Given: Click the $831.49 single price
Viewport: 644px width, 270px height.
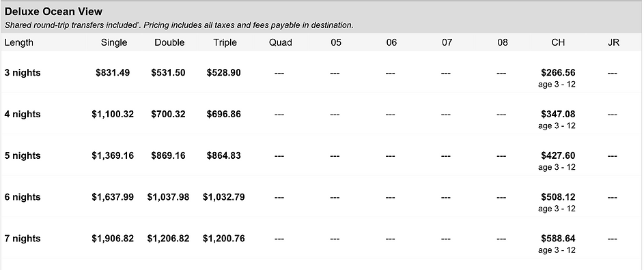Looking at the screenshot, I should 113,73.
